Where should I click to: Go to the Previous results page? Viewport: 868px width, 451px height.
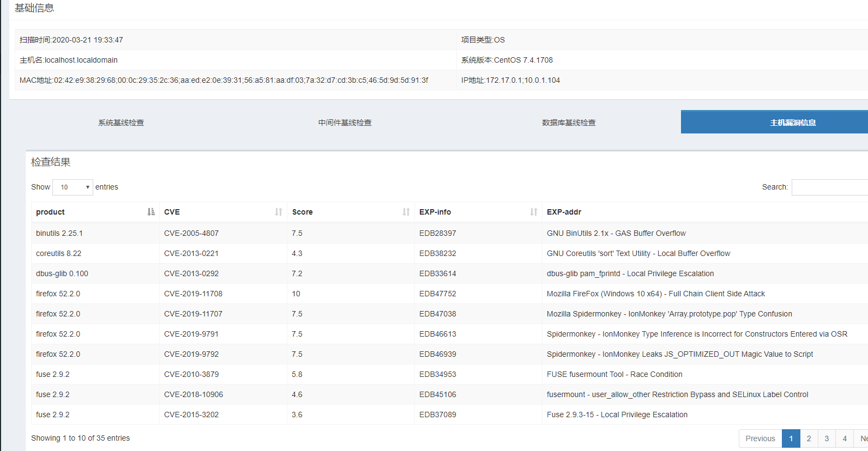(760, 438)
